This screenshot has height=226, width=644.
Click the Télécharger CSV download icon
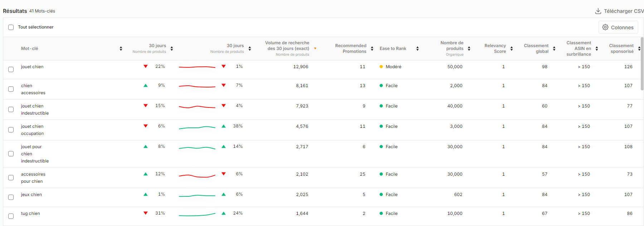click(x=598, y=11)
